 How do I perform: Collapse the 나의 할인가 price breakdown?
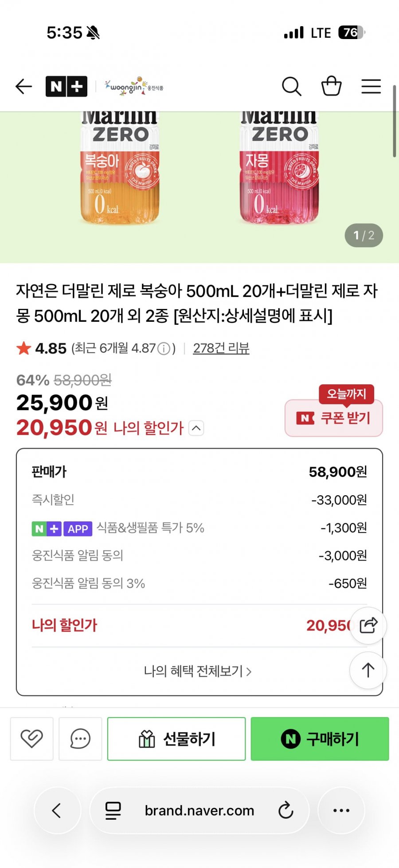[x=196, y=428]
